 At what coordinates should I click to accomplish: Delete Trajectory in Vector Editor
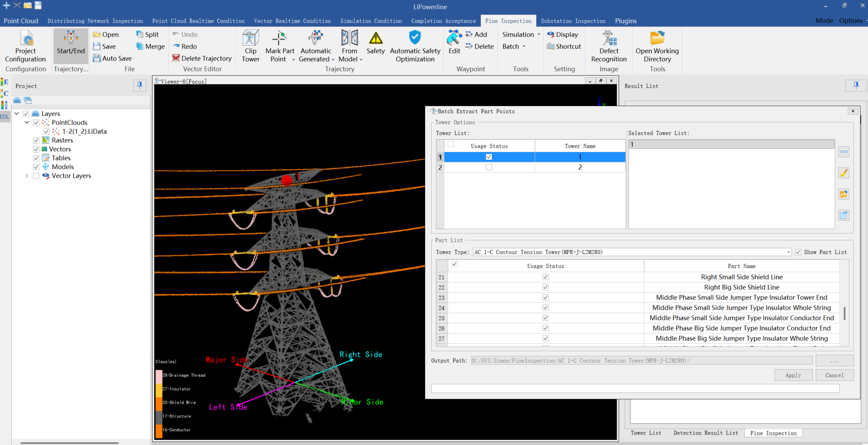[202, 58]
